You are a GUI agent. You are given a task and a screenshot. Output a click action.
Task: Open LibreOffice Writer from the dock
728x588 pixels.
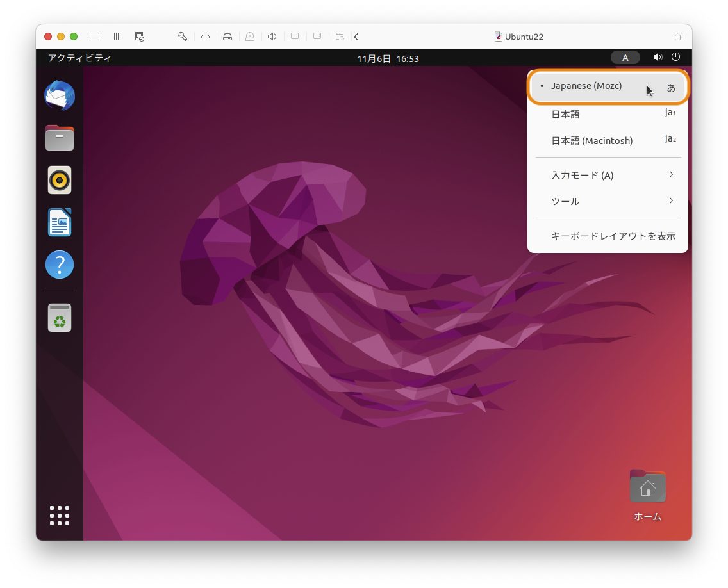coord(59,222)
